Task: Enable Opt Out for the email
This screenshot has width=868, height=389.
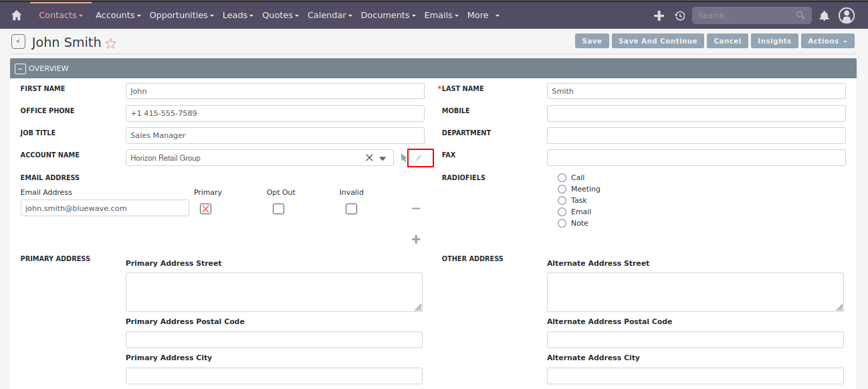Action: point(279,209)
